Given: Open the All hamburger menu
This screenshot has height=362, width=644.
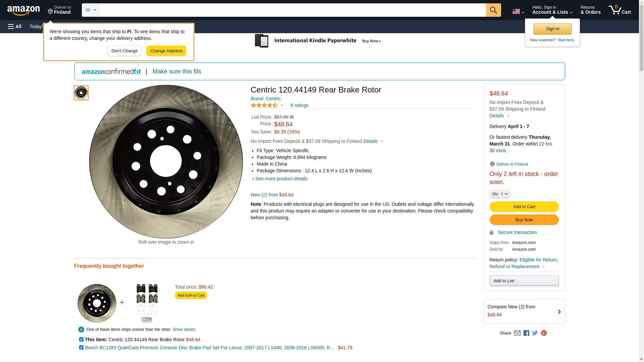Looking at the screenshot, I should [15, 26].
